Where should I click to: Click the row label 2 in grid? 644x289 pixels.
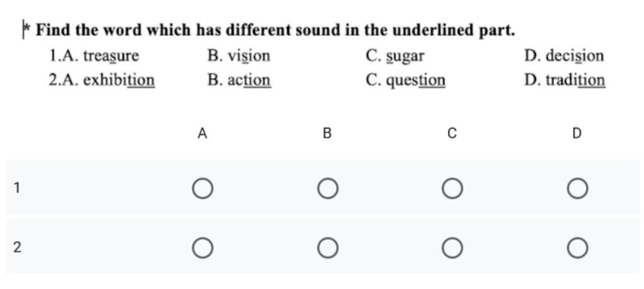17,247
